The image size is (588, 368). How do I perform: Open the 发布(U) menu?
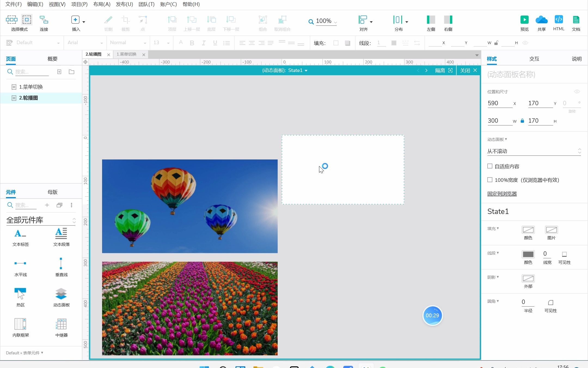click(x=124, y=4)
